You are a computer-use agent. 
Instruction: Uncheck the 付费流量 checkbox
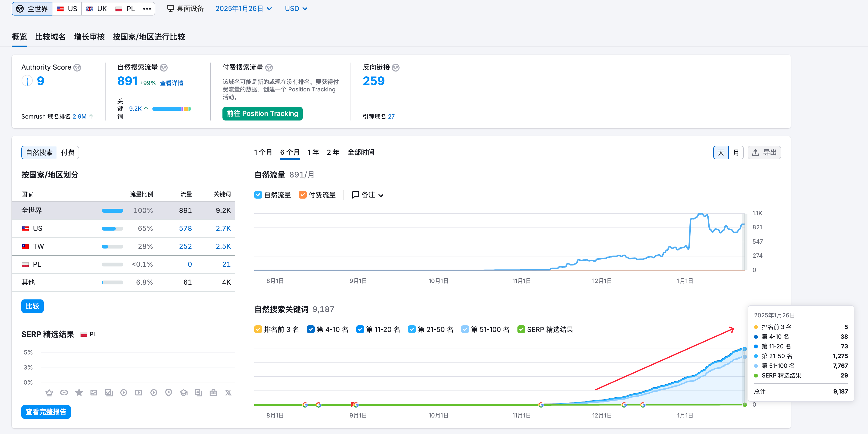click(303, 195)
